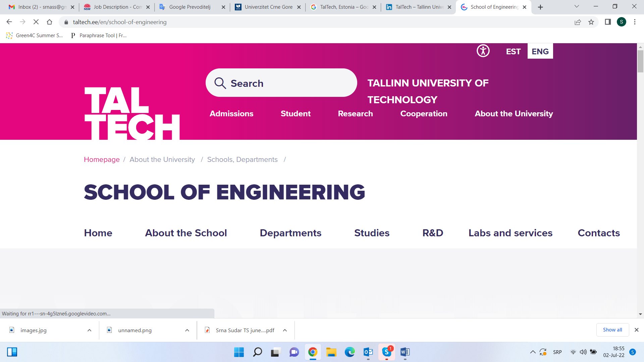Switch to Google Prevoditelj tab
Screen dimensions: 644x362
192,7
